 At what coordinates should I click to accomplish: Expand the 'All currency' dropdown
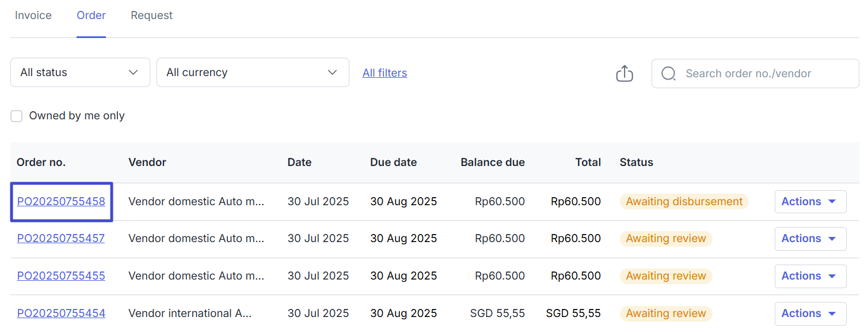point(253,73)
